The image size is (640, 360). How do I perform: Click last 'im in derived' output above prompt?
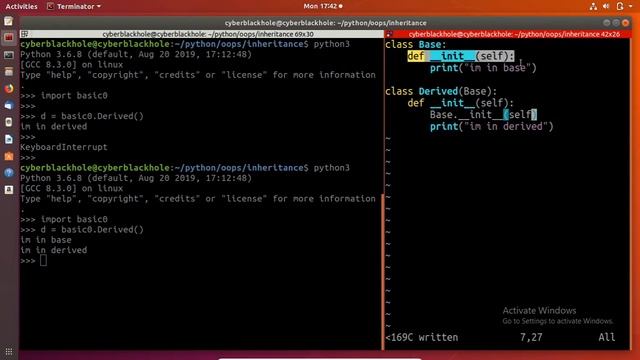point(53,250)
